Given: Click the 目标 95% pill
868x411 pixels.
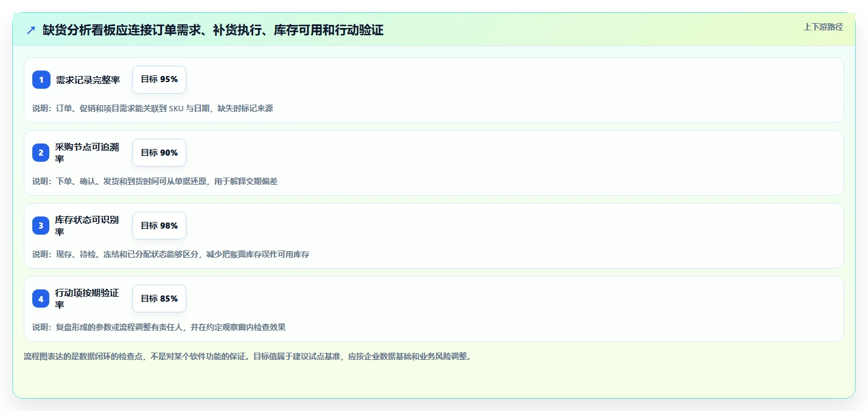Looking at the screenshot, I should 159,80.
